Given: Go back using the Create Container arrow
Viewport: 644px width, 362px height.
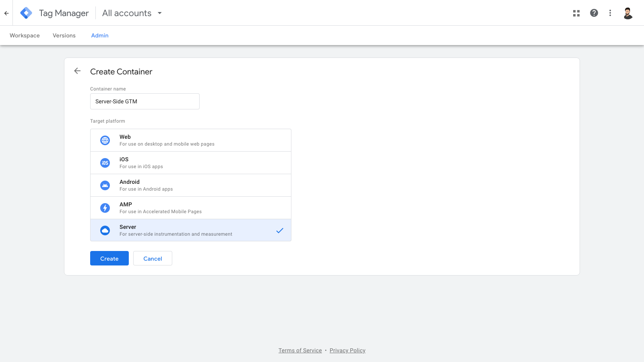Looking at the screenshot, I should pyautogui.click(x=77, y=71).
